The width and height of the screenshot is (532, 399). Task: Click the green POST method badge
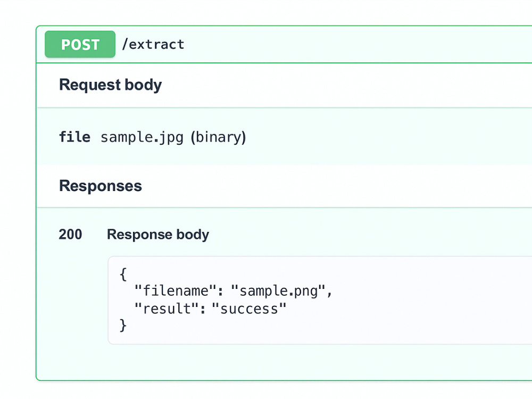click(79, 44)
